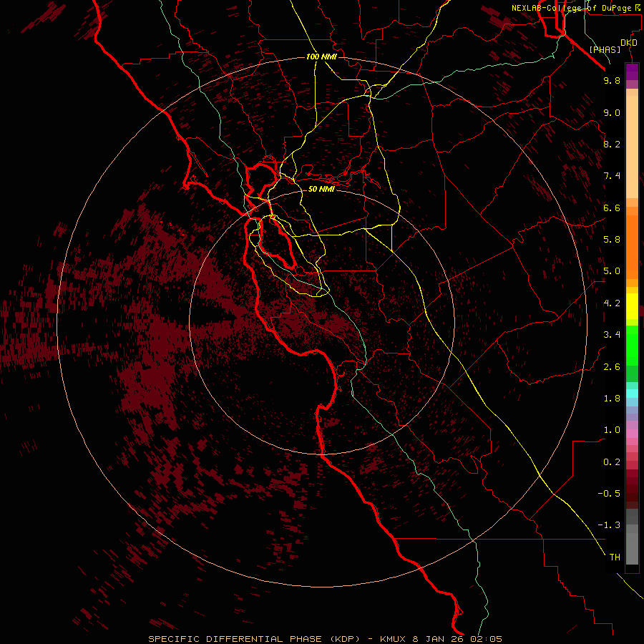
Task: Click the 100 NMI range ring label
Action: (321, 57)
